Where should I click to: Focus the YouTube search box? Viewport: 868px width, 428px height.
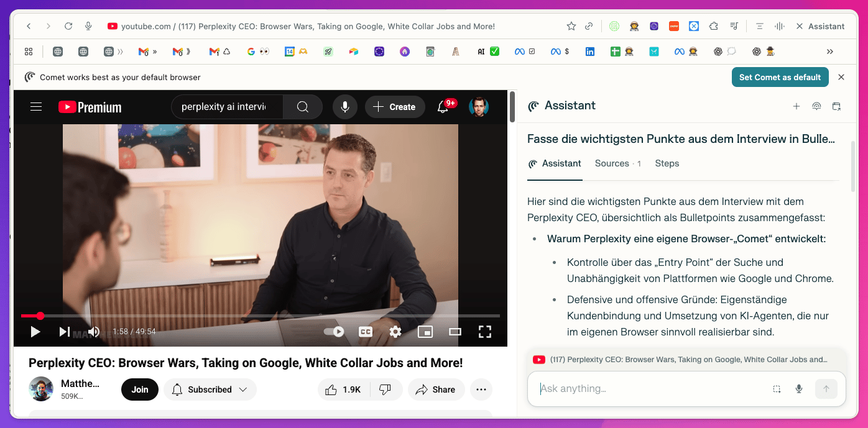[227, 107]
